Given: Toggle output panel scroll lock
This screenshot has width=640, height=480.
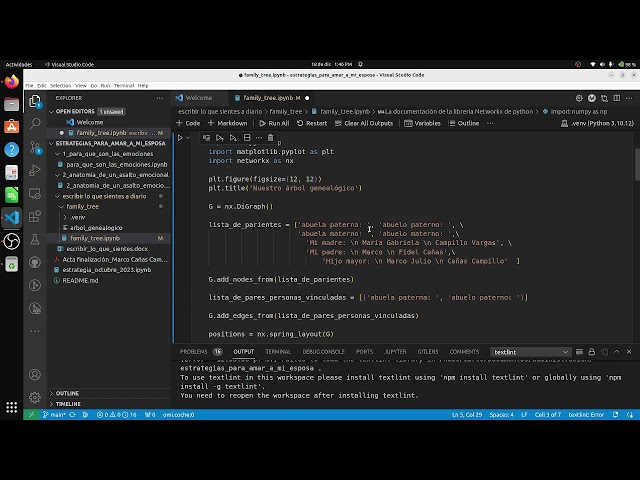Looking at the screenshot, I should (x=591, y=351).
